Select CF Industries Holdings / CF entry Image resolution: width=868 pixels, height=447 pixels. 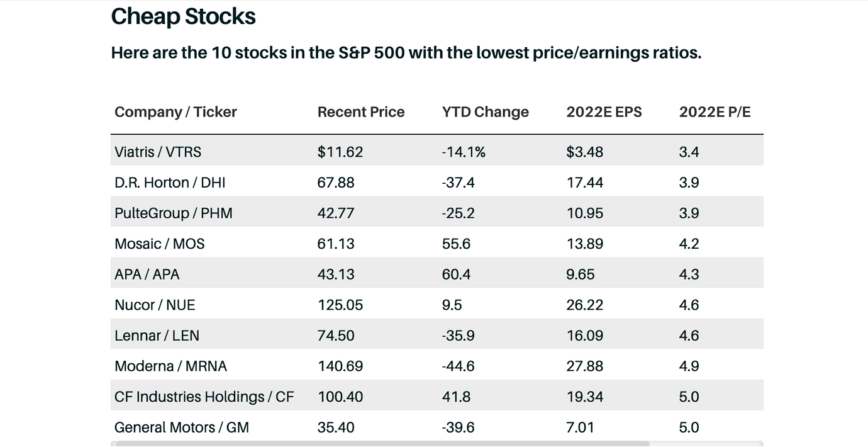tap(204, 397)
